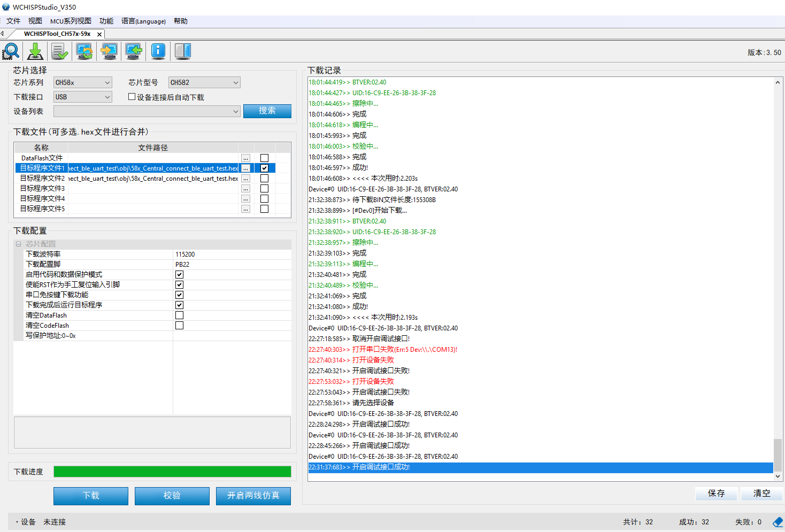
Task: Browse path for 目标程序文件5 row
Action: tap(246, 209)
